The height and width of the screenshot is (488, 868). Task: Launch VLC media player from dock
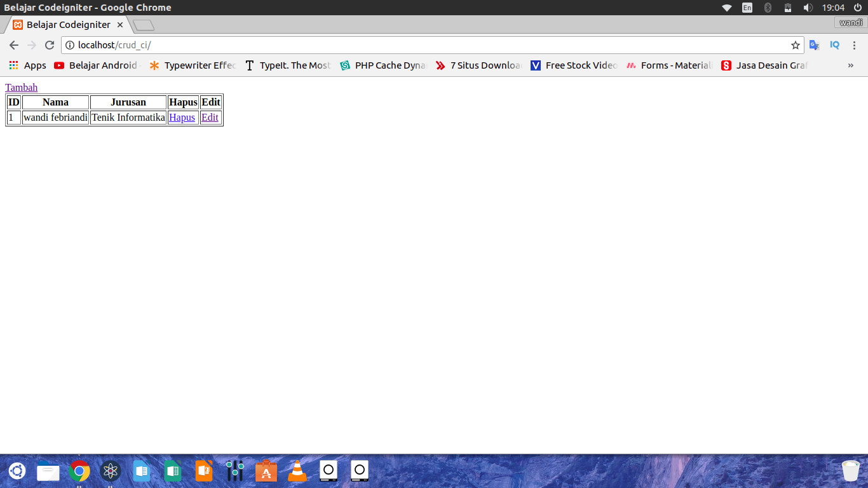point(297,471)
